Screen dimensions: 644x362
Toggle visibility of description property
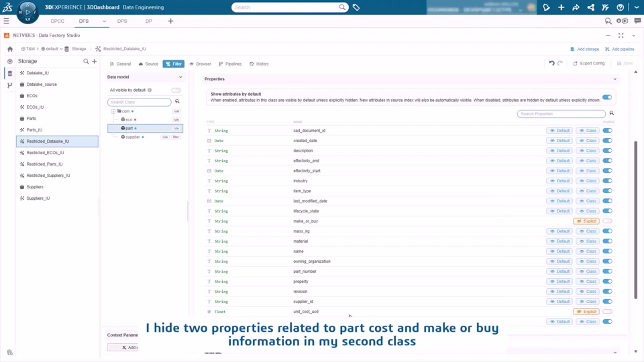point(607,151)
